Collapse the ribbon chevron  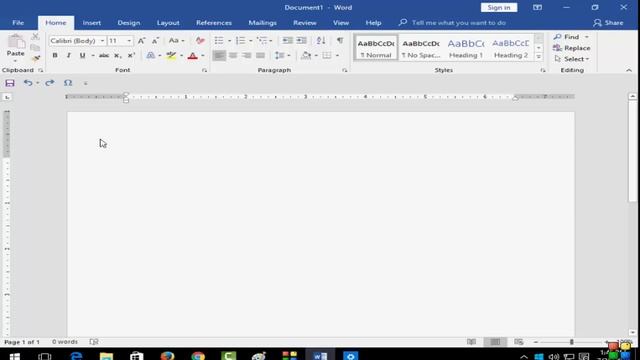629,70
